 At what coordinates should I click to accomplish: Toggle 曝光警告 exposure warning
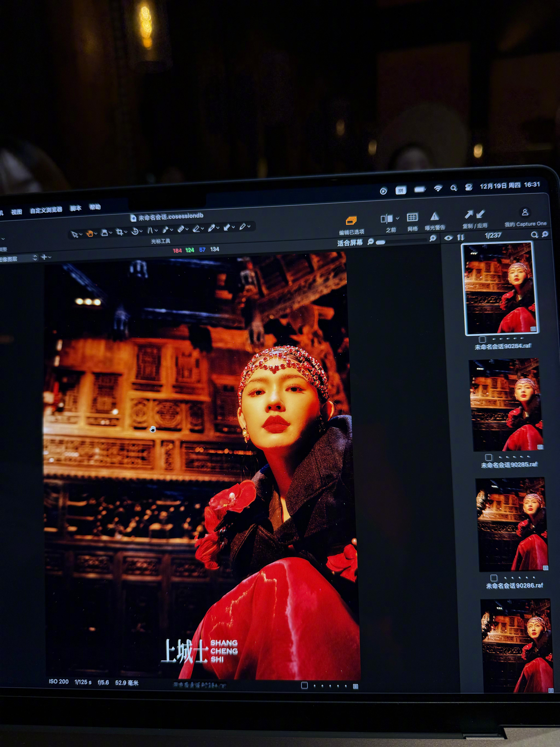pos(435,221)
